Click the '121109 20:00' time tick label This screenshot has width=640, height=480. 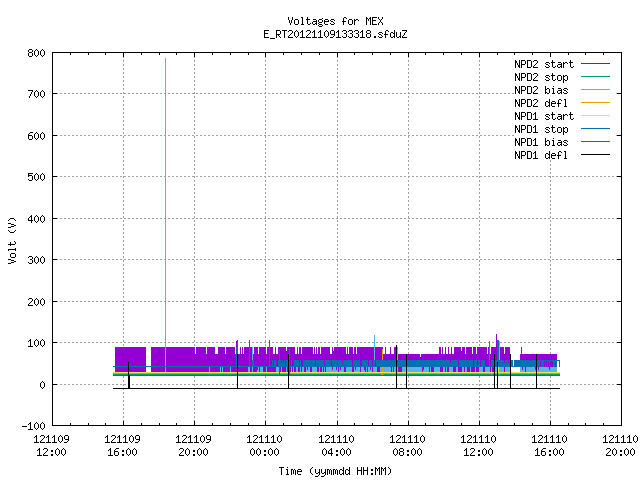pyautogui.click(x=193, y=446)
